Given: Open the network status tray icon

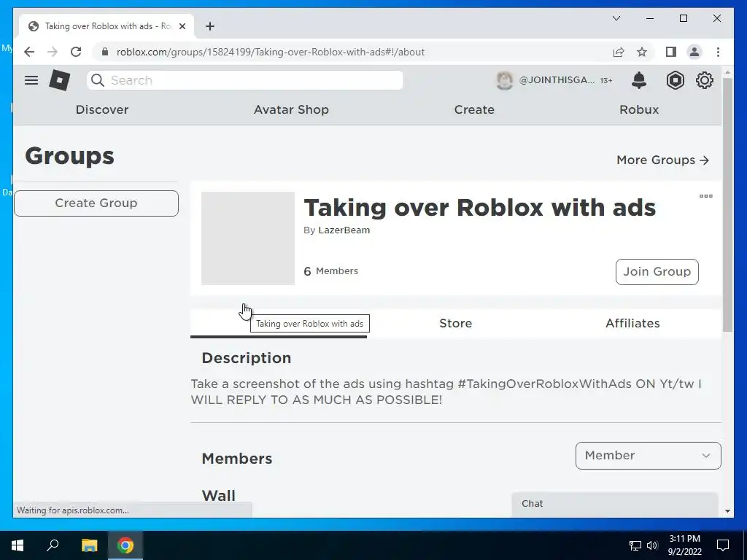Looking at the screenshot, I should [x=635, y=545].
